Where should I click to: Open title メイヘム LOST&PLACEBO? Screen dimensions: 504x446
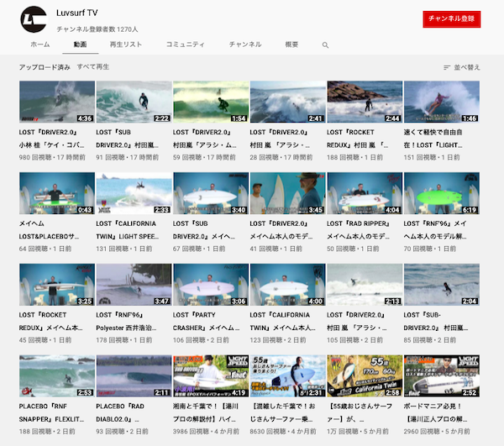tap(49, 230)
